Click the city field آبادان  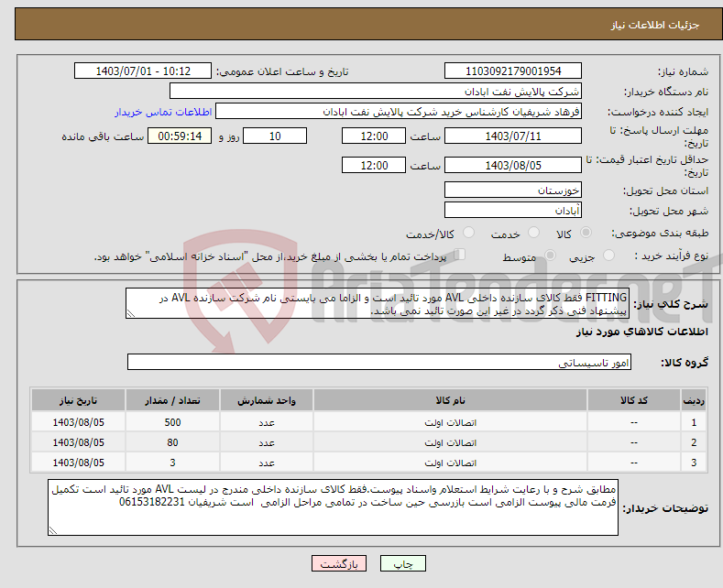(513, 210)
